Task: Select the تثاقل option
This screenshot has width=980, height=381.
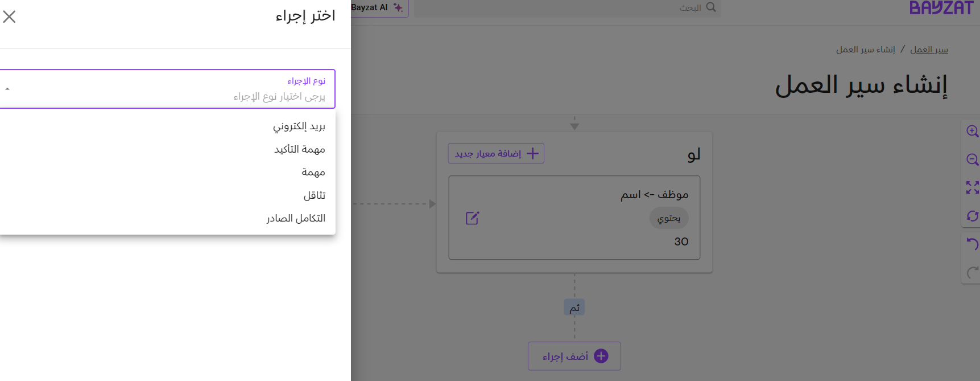Action: point(314,195)
